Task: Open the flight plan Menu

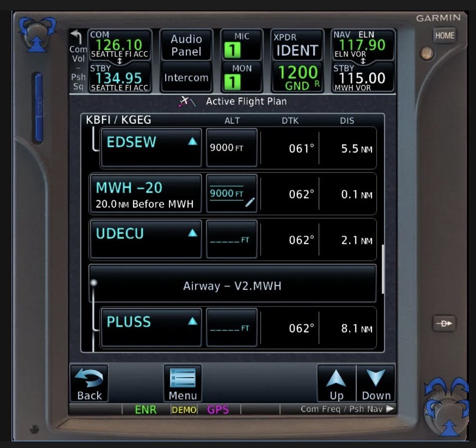Action: pyautogui.click(x=183, y=383)
